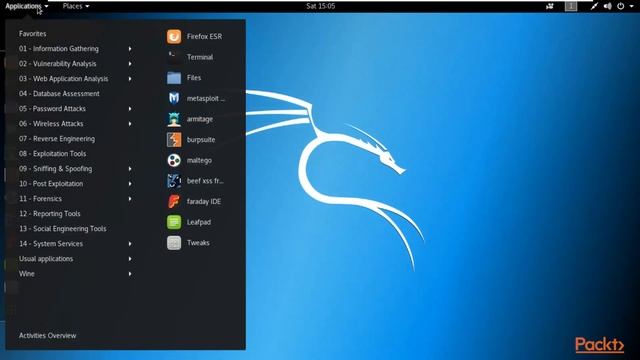The image size is (640, 360).
Task: Open Leafpad via its green icon
Action: [174, 222]
